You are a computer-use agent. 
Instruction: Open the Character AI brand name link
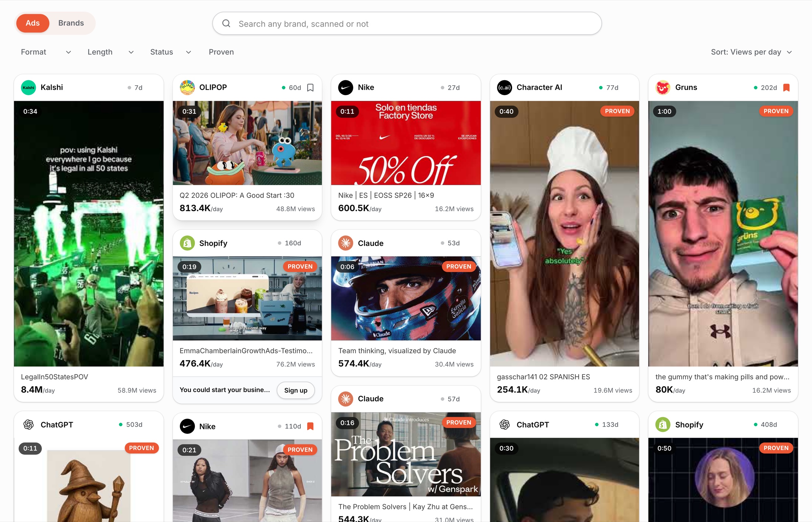coord(539,88)
